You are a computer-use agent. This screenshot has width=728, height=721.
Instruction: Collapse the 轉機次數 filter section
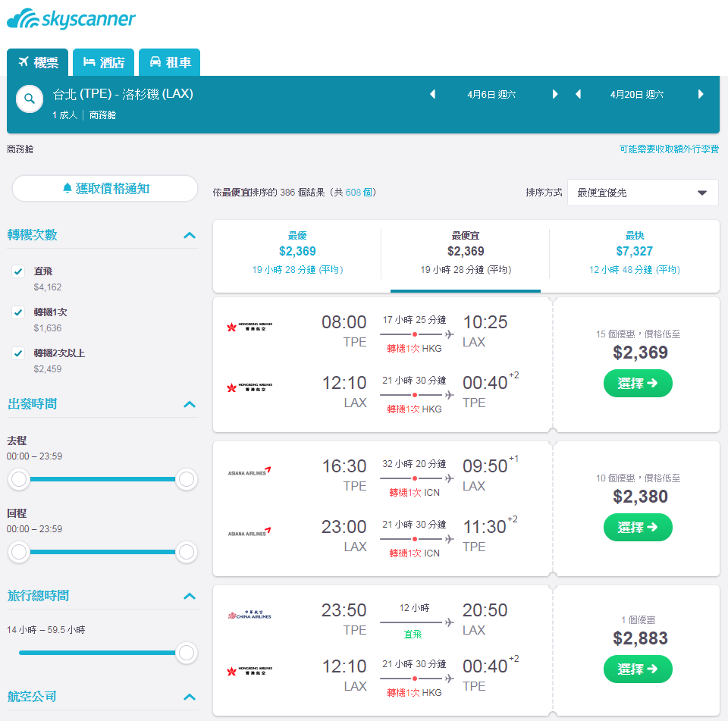click(x=190, y=235)
